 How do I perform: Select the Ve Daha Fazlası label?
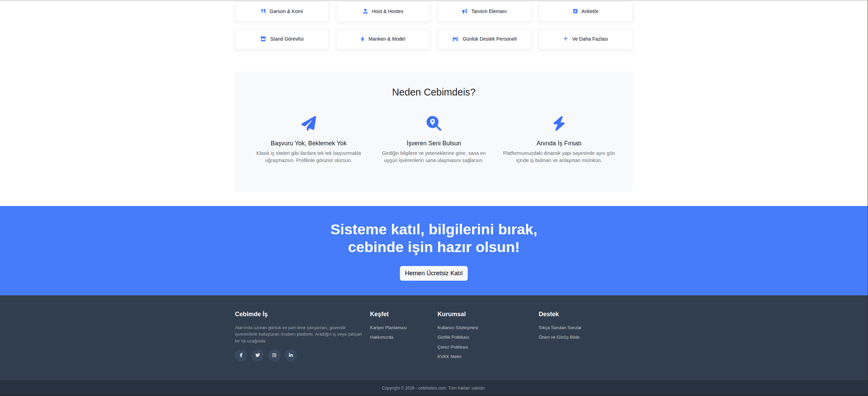click(x=590, y=39)
